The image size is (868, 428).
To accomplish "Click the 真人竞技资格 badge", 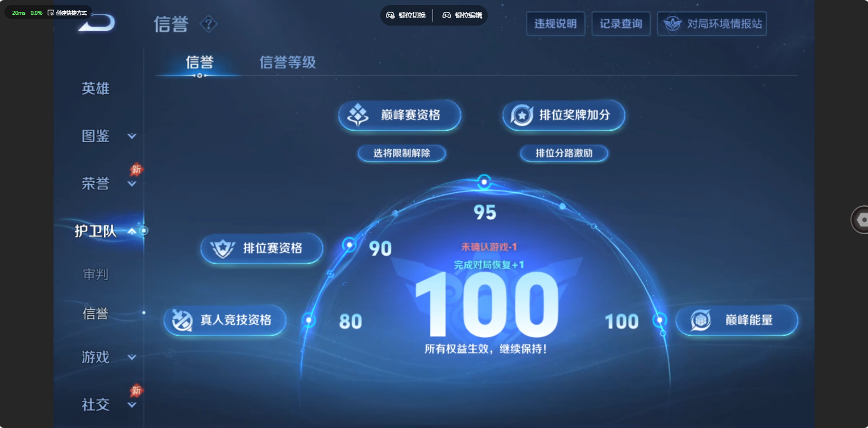I will (x=225, y=320).
